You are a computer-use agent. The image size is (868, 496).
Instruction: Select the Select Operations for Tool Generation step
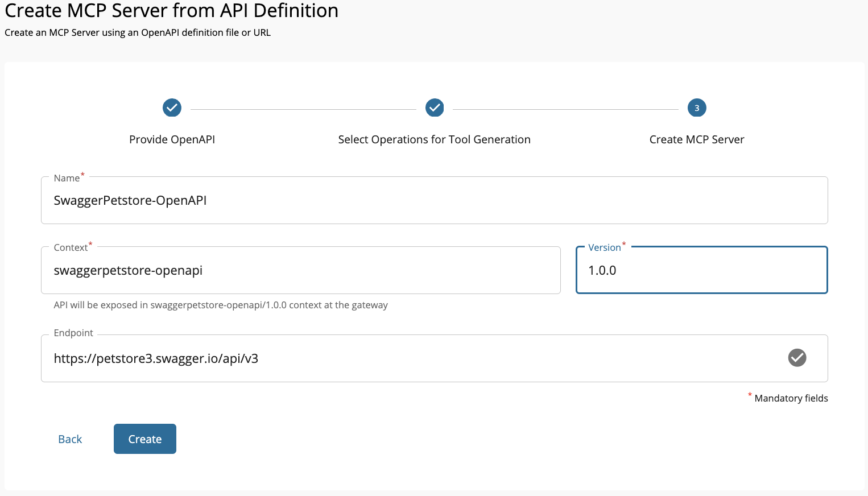point(434,139)
